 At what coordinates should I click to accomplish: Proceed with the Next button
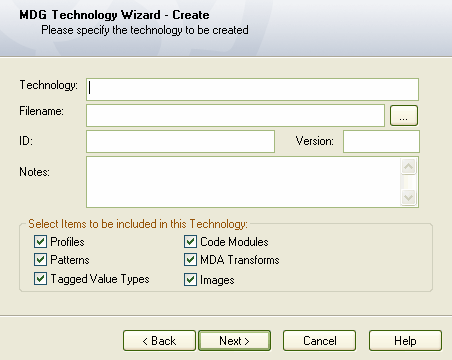click(x=235, y=341)
